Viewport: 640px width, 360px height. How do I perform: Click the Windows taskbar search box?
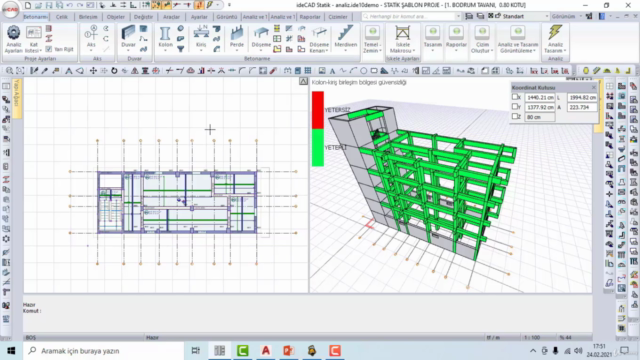104,351
